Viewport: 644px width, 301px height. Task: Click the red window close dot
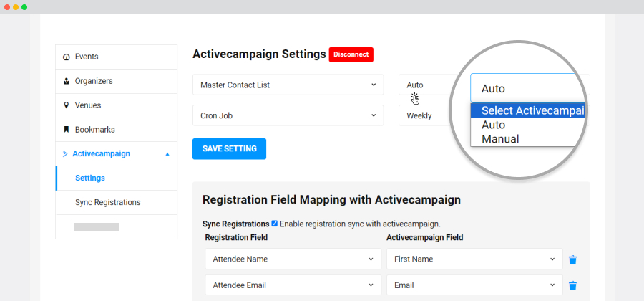pyautogui.click(x=7, y=7)
